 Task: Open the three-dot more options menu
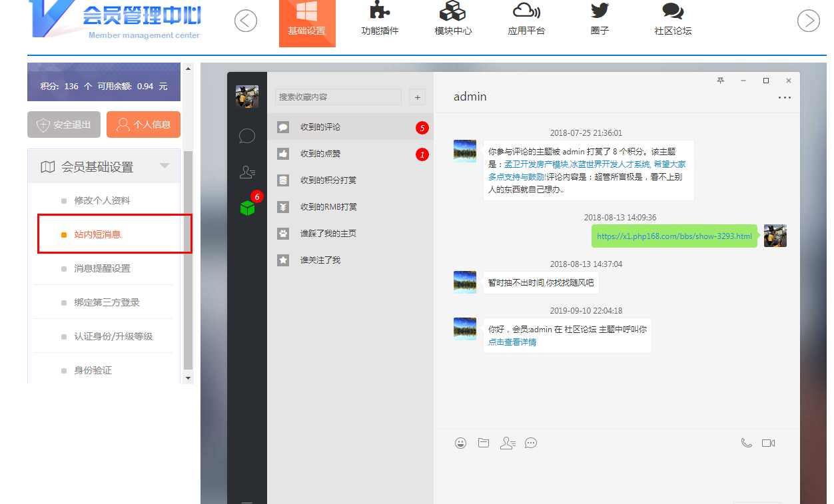784,98
